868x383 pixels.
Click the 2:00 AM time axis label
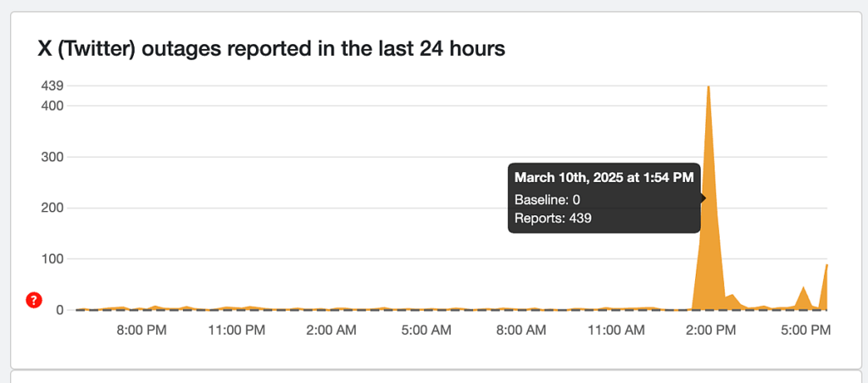click(x=331, y=330)
